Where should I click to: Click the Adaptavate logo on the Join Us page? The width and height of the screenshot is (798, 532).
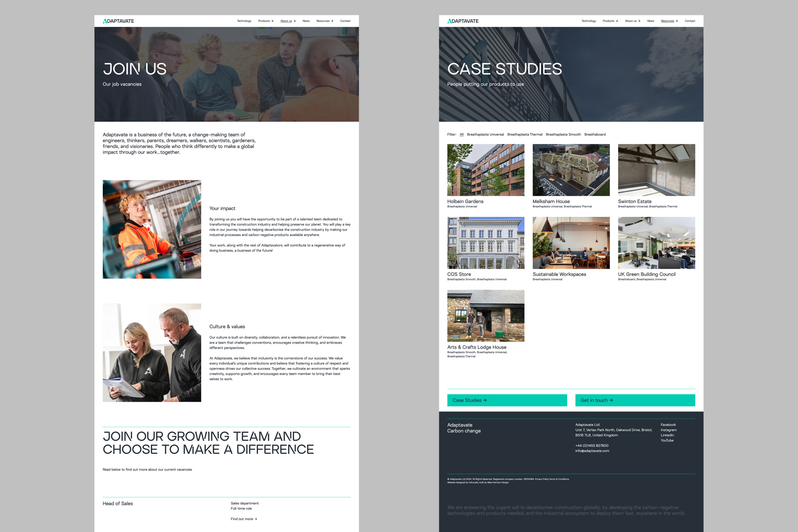(x=118, y=21)
